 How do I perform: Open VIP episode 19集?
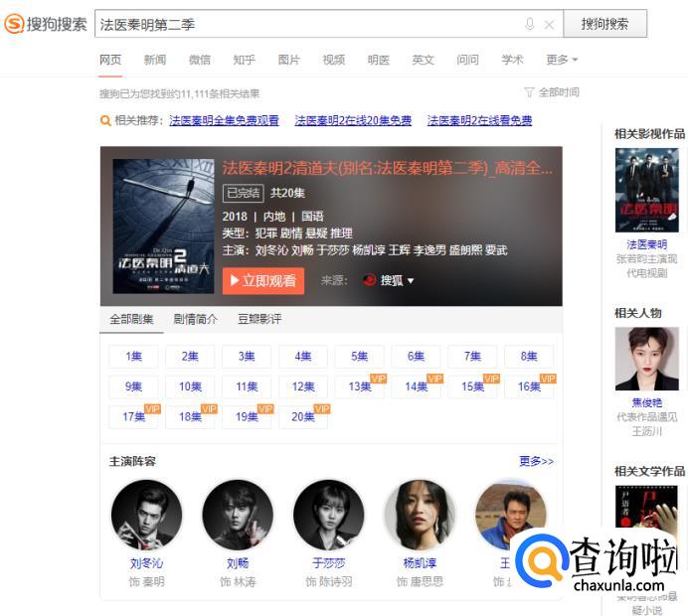pyautogui.click(x=247, y=417)
